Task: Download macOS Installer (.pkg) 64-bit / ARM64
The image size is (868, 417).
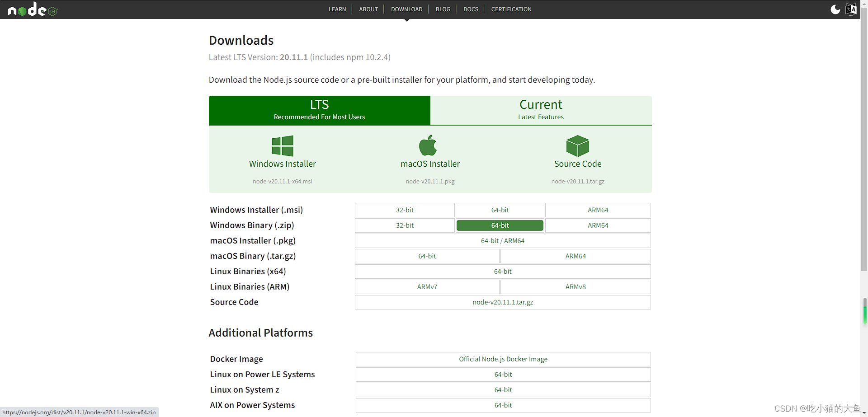Action: pyautogui.click(x=503, y=241)
